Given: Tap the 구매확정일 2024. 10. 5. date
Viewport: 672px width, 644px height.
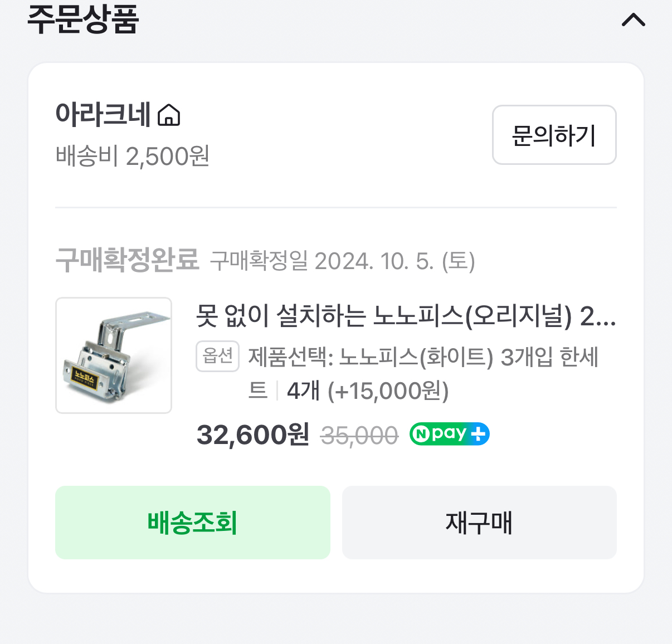Looking at the screenshot, I should [342, 261].
